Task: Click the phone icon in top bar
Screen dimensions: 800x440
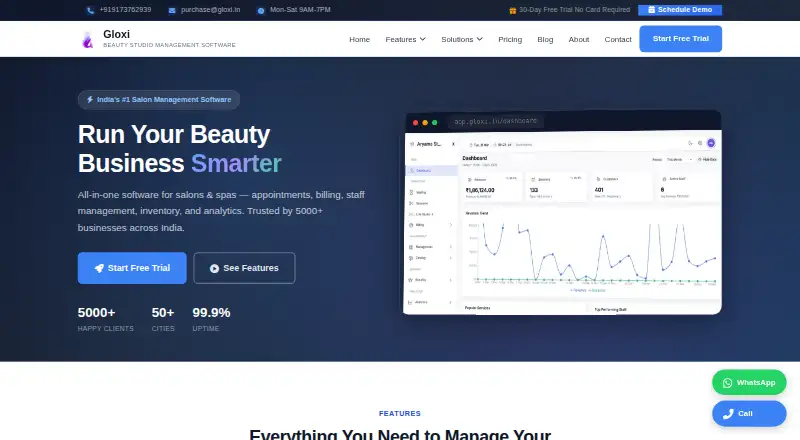Action: point(90,10)
